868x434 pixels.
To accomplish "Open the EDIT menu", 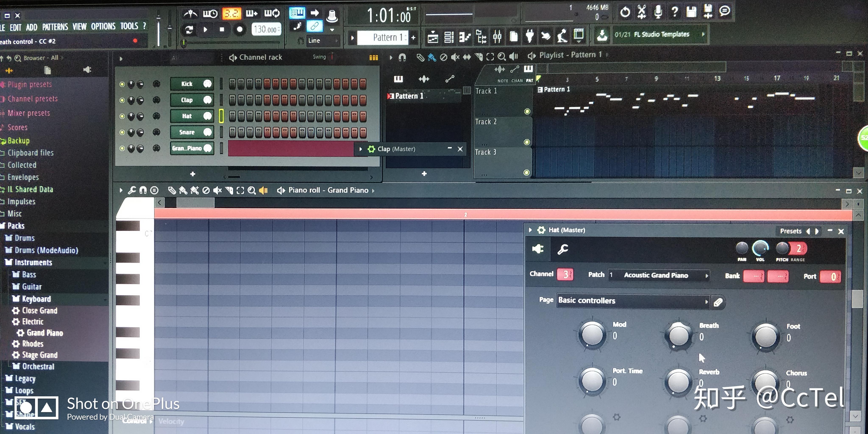I will (x=15, y=27).
